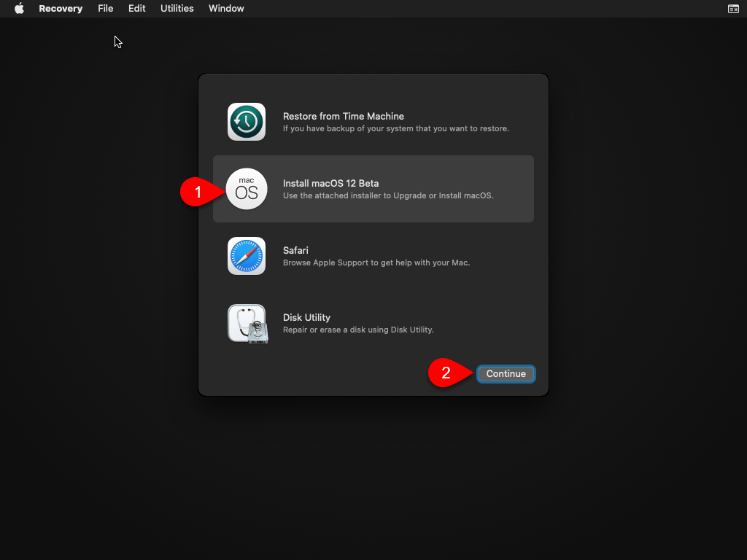Click the Time Machine clock icon

(247, 122)
